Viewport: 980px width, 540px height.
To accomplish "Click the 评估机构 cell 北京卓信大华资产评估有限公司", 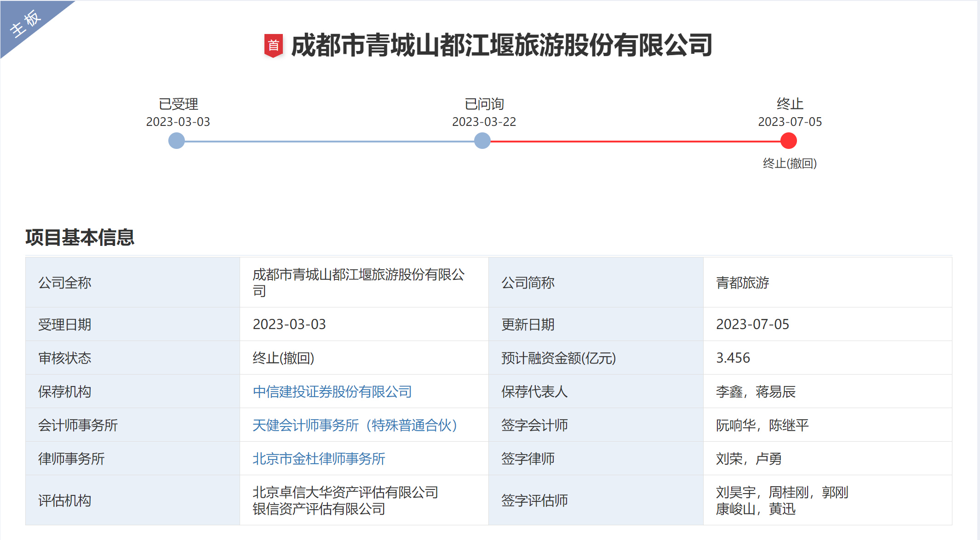I will pyautogui.click(x=345, y=492).
